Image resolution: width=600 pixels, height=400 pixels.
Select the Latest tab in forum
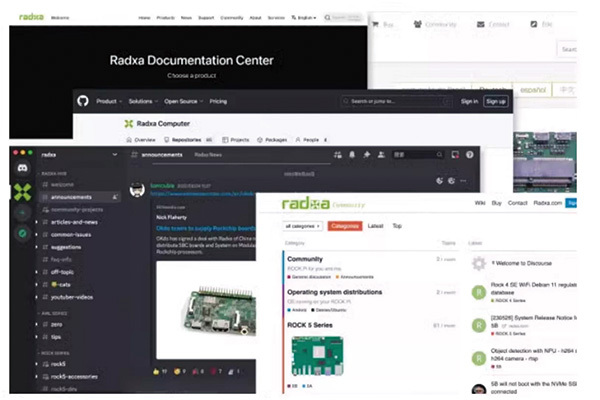(x=375, y=227)
